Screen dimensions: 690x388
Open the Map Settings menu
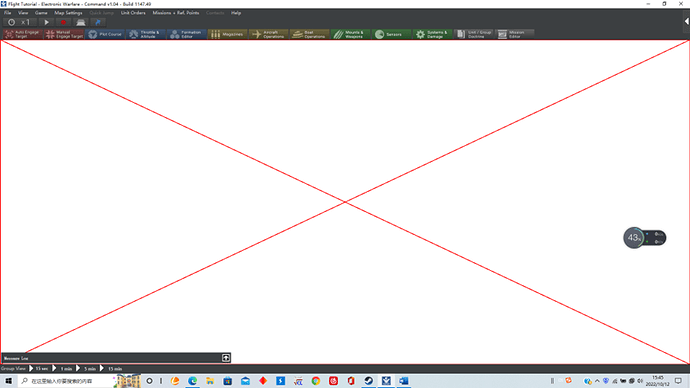68,13
